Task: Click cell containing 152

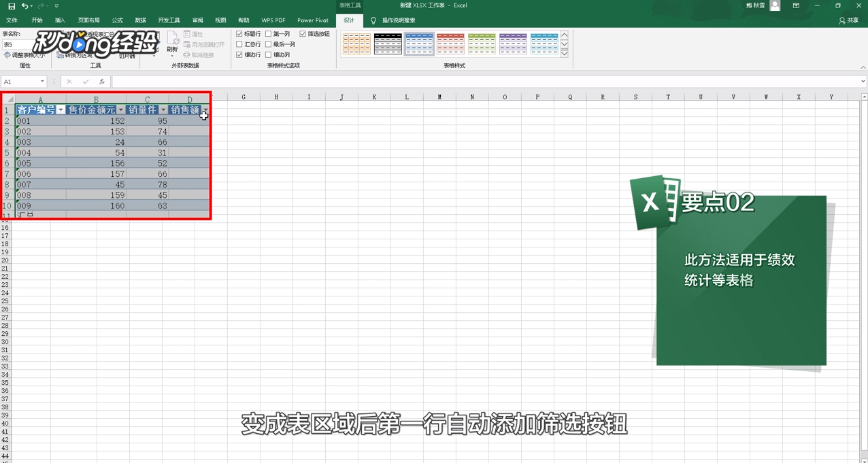Action: [x=96, y=121]
